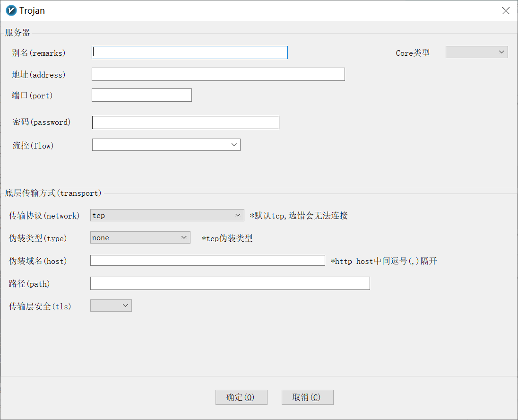518x420 pixels.
Task: Click the 地址(address) label
Action: pyautogui.click(x=39, y=75)
